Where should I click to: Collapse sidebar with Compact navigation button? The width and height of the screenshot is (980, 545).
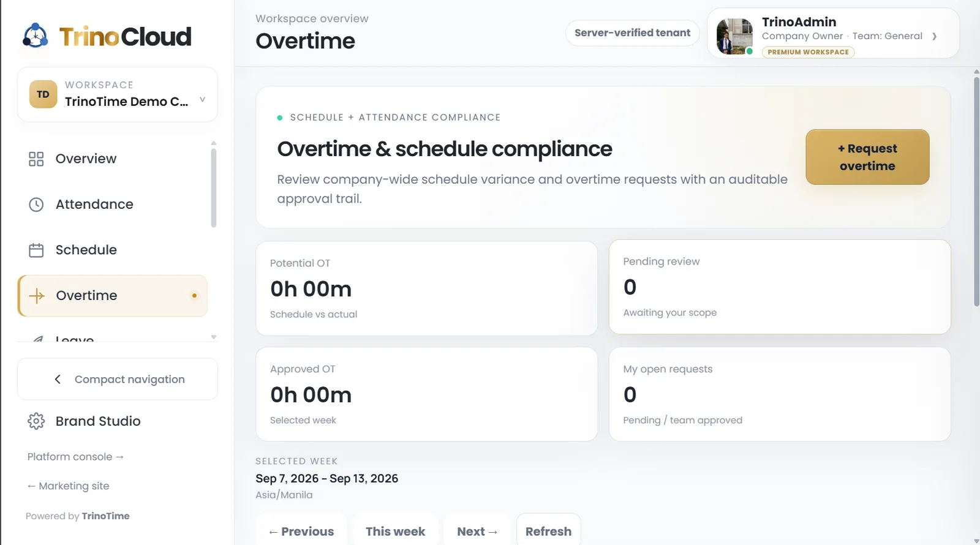[x=118, y=379]
